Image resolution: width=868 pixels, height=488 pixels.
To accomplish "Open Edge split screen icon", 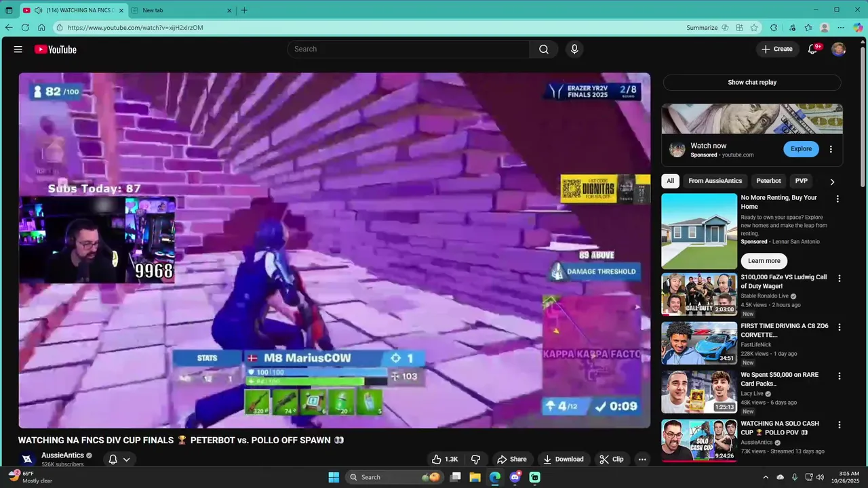I will 739,28.
